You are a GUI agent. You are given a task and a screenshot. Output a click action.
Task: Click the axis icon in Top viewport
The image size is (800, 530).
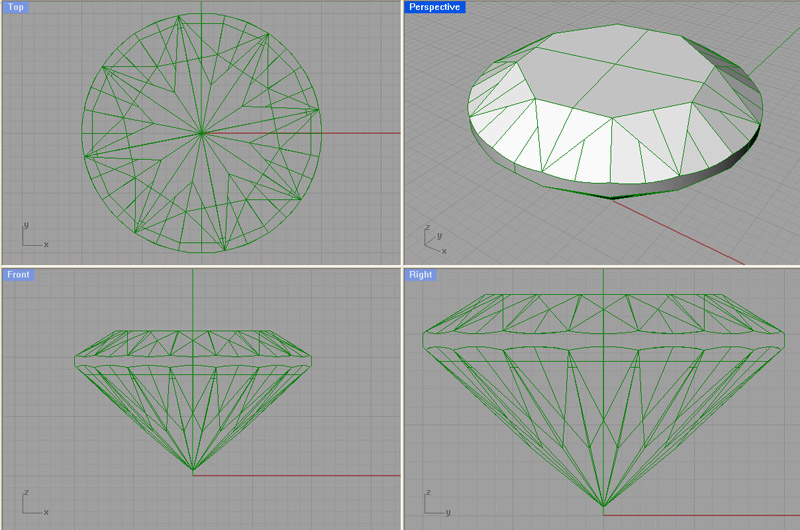pos(35,236)
